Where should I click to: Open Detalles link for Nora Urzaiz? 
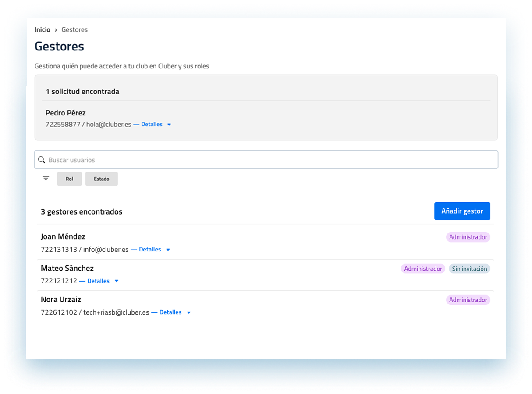[x=170, y=312]
